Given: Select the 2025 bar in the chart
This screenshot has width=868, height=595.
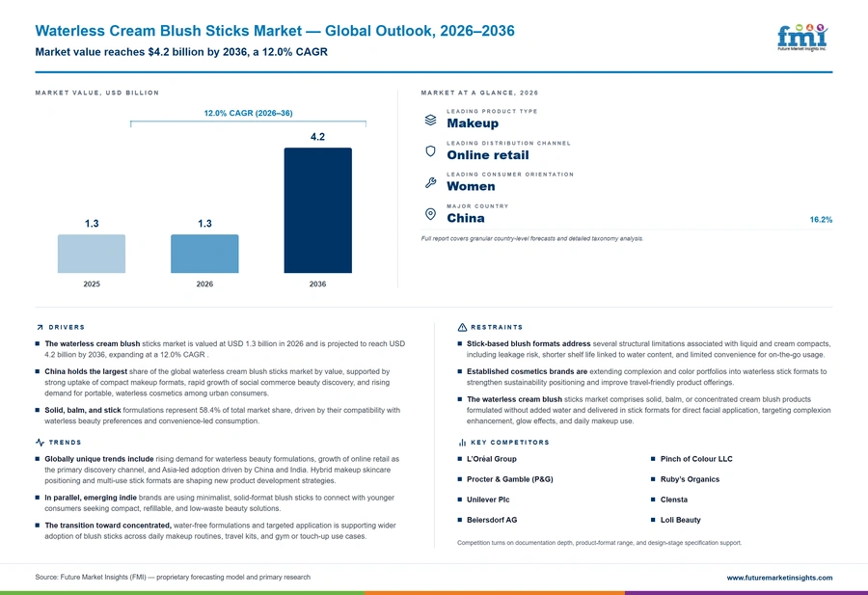Looking at the screenshot, I should coord(92,254).
